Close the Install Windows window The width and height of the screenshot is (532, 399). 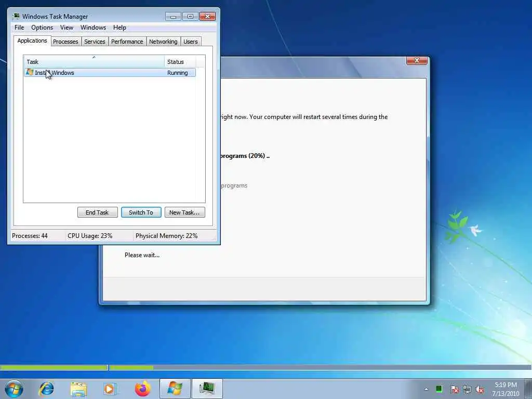(x=417, y=60)
